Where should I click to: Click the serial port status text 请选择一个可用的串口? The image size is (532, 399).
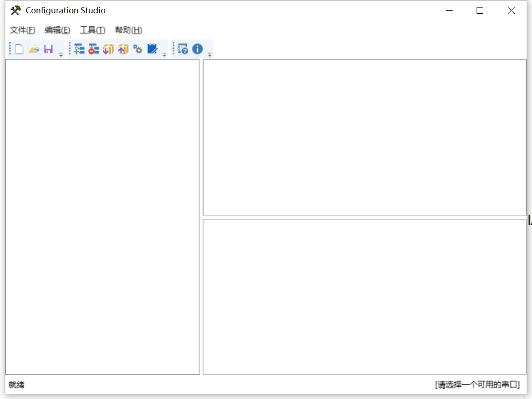(x=477, y=385)
